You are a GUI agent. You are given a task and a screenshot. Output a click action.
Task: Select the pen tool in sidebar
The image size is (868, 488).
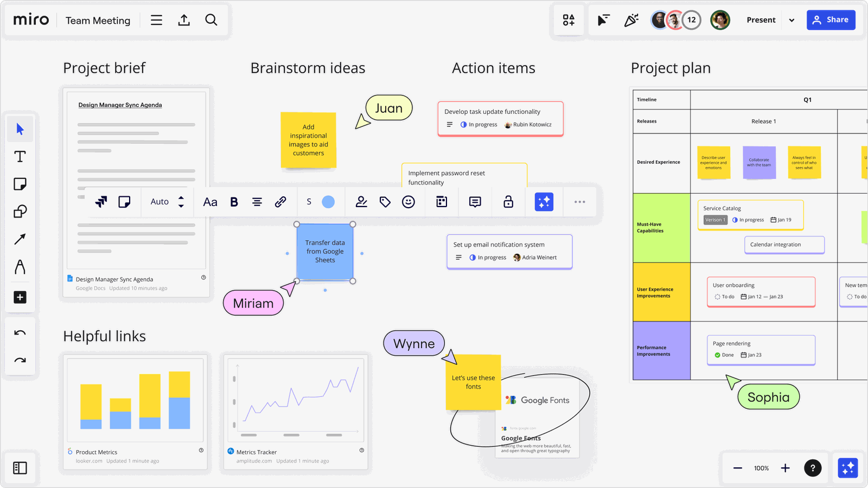20,267
